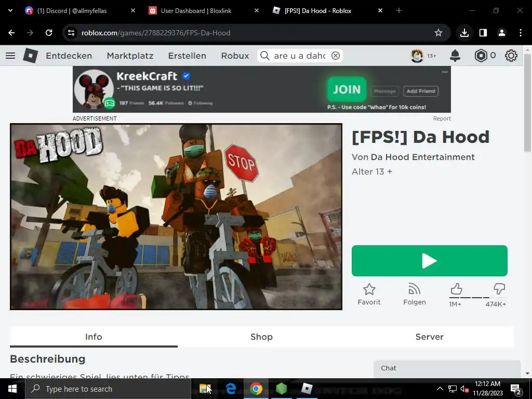Image resolution: width=532 pixels, height=399 pixels.
Task: Launch Microsoft Edge from the taskbar
Action: (231, 389)
